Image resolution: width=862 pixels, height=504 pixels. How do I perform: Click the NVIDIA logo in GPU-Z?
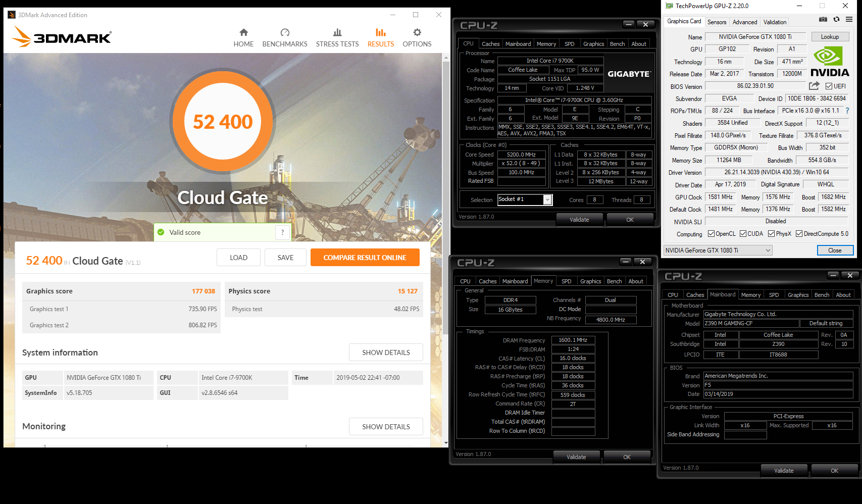tap(830, 61)
